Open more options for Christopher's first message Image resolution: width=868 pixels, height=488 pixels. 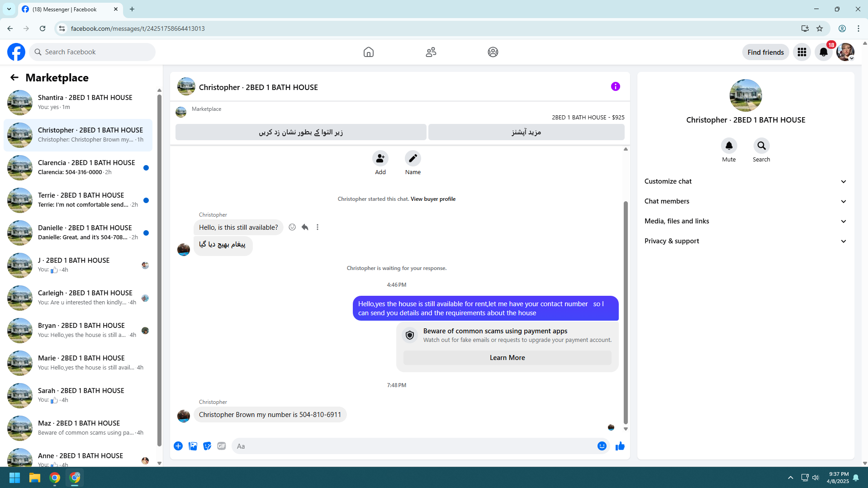pyautogui.click(x=318, y=227)
